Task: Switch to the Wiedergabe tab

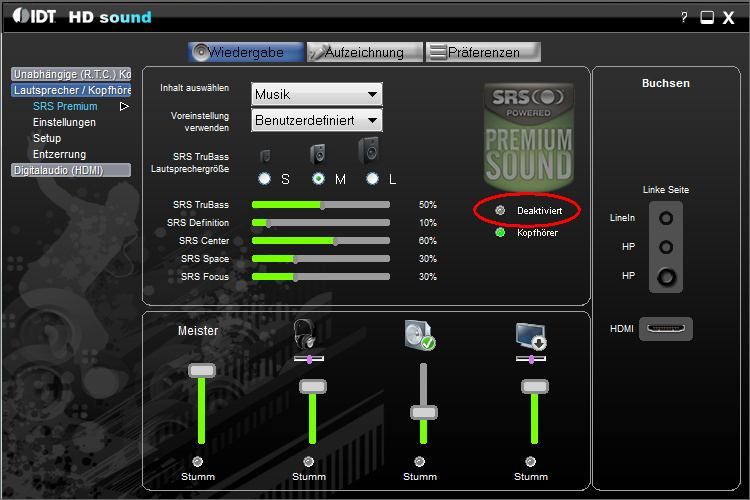Action: [x=246, y=52]
